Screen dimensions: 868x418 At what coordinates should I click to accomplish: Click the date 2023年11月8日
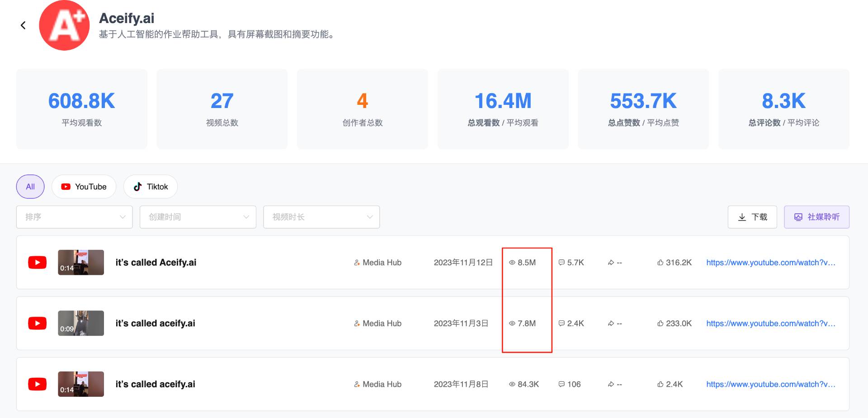[x=461, y=384]
